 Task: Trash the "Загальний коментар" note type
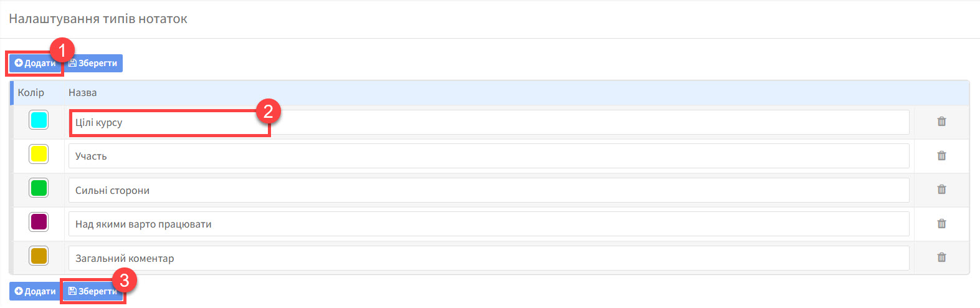click(x=941, y=257)
